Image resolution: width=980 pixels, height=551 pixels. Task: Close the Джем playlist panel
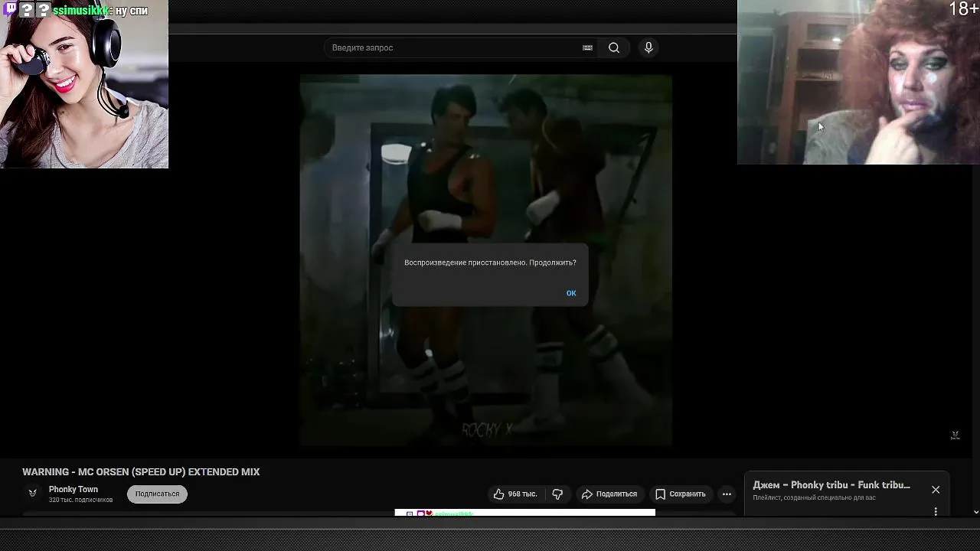936,490
